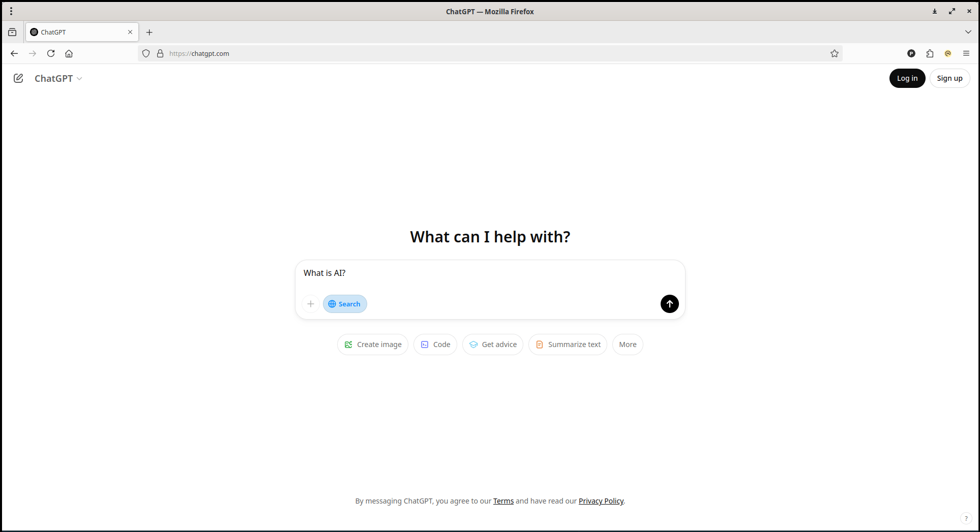Image resolution: width=980 pixels, height=532 pixels.
Task: Open Firefox extensions via puzzle icon
Action: tap(930, 53)
